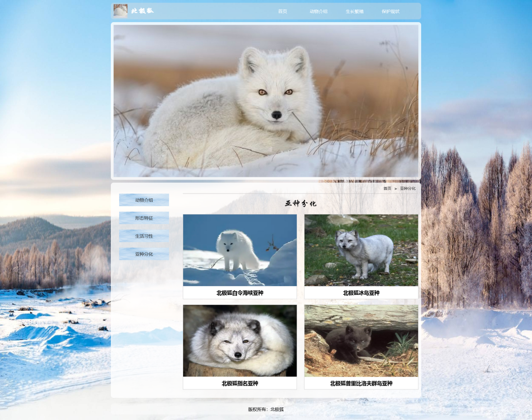Click the 亚种分化 sidebar button
This screenshot has width=532, height=420.
coord(144,254)
